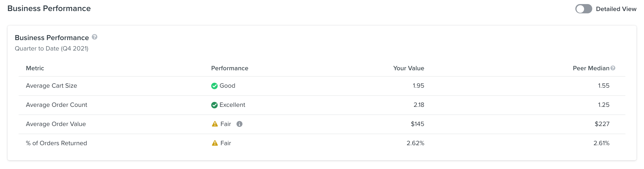644x169 pixels.
Task: Click the Excellent checkmark icon
Action: pyautogui.click(x=214, y=105)
